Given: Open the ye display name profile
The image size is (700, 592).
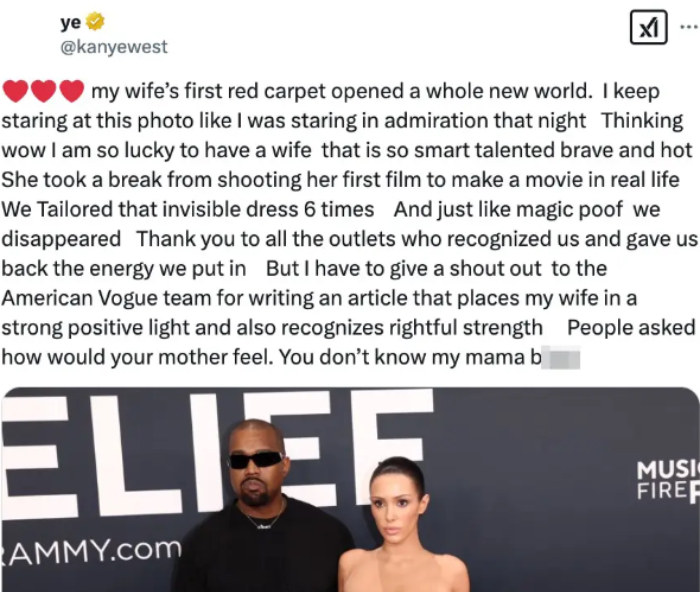Looking at the screenshot, I should (71, 22).
